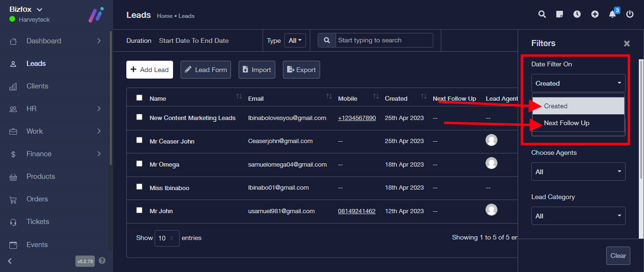Open the Lead Category dropdown
The height and width of the screenshot is (272, 644).
pos(578,216)
